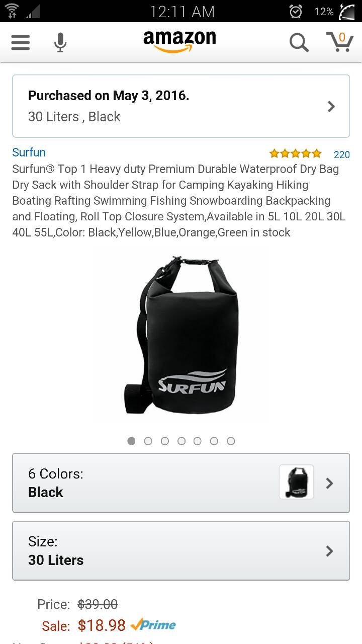The width and height of the screenshot is (362, 644).
Task: Tap the five-star rating stars
Action: (295, 153)
